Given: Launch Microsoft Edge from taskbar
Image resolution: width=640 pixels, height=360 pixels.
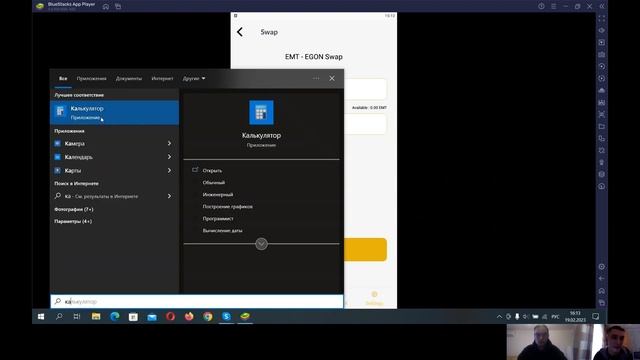Looking at the screenshot, I should click(x=115, y=316).
